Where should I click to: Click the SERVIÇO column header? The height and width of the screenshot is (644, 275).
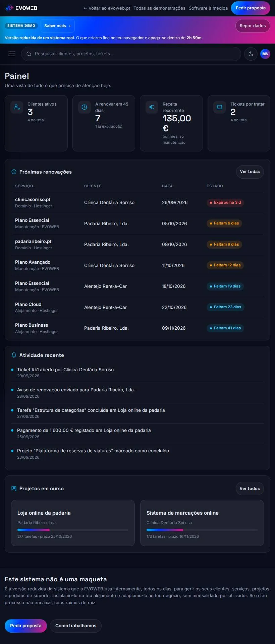click(x=24, y=186)
